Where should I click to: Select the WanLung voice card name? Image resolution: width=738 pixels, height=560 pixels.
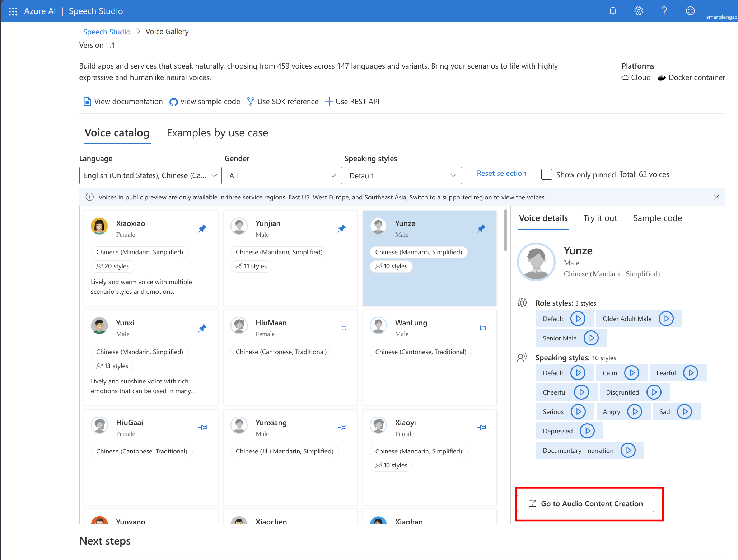(411, 323)
